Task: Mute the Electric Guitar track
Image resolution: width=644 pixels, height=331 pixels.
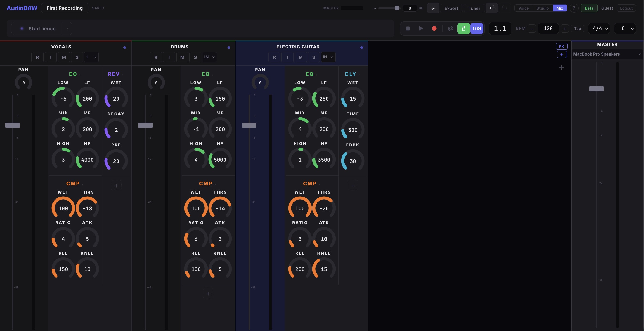Action: pos(301,57)
